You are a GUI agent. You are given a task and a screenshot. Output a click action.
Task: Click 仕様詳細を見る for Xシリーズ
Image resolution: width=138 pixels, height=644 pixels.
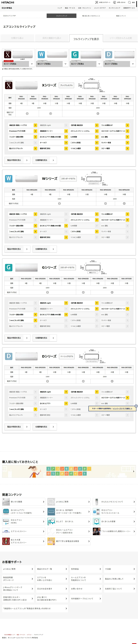click(x=45, y=160)
